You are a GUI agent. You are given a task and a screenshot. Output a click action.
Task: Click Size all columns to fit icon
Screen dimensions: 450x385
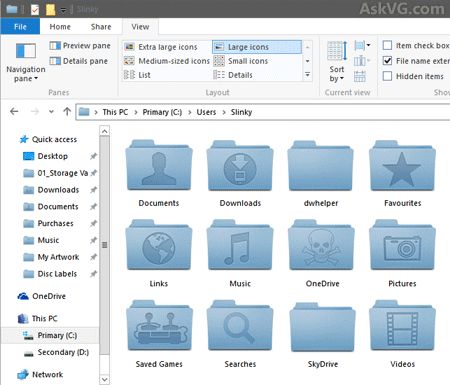point(360,76)
